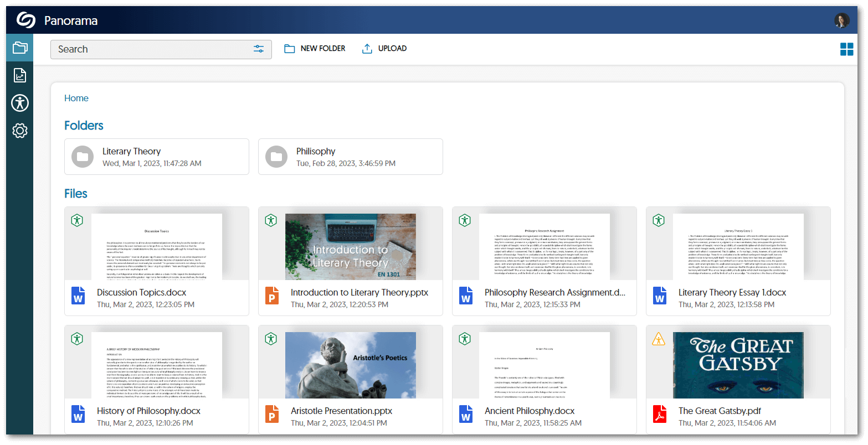
Task: Click accessibility badge on Aristotle Presentation.pptx
Action: [271, 339]
